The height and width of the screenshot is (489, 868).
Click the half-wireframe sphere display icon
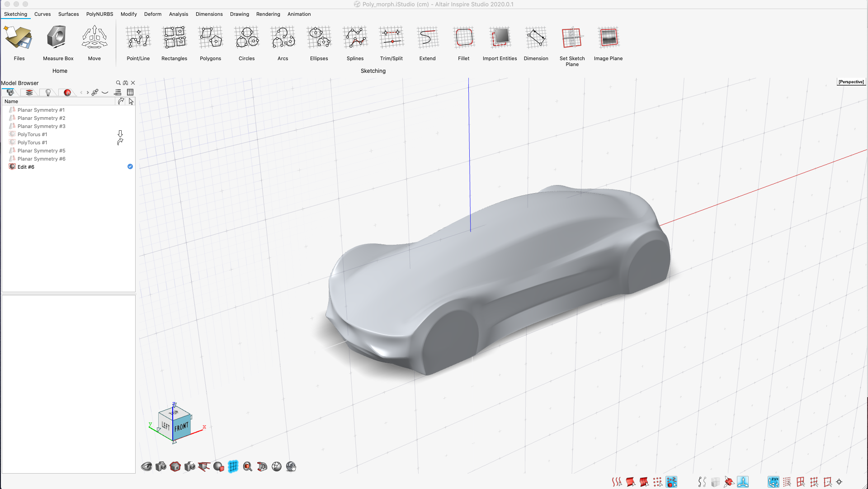(277, 466)
